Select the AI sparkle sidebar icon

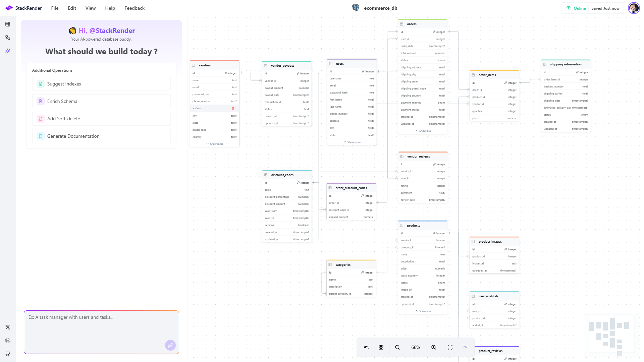[x=8, y=51]
